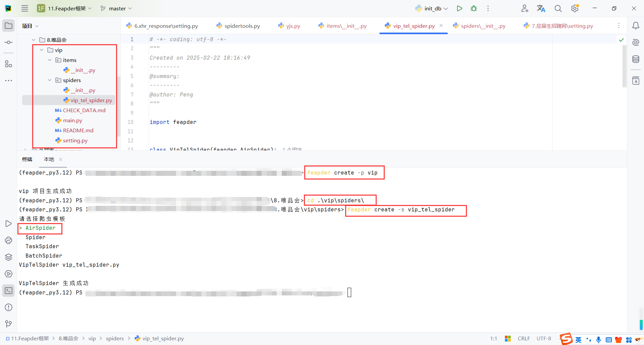The height and width of the screenshot is (345, 644).
Task: Open the Problems tool window
Action: (x=8, y=307)
